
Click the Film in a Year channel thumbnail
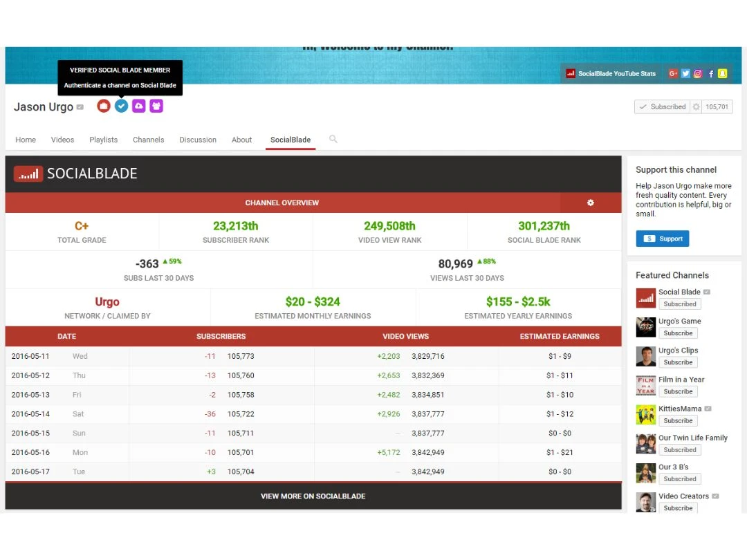point(645,385)
